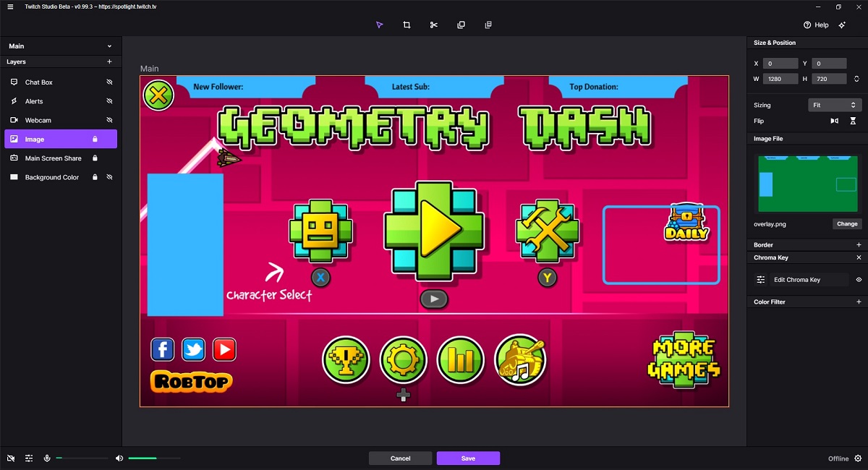Show the hidden Alerts layer
The image size is (868, 470).
pos(110,101)
